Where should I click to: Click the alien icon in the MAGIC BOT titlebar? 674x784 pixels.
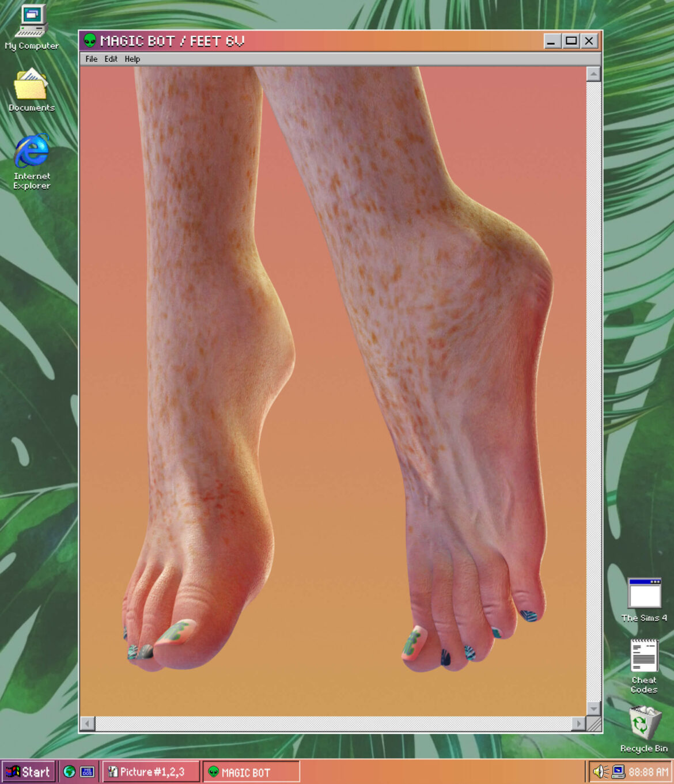(90, 41)
